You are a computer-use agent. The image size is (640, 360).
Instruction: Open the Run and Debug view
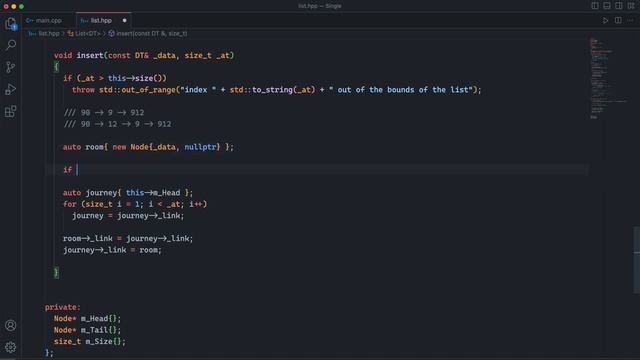click(x=11, y=89)
